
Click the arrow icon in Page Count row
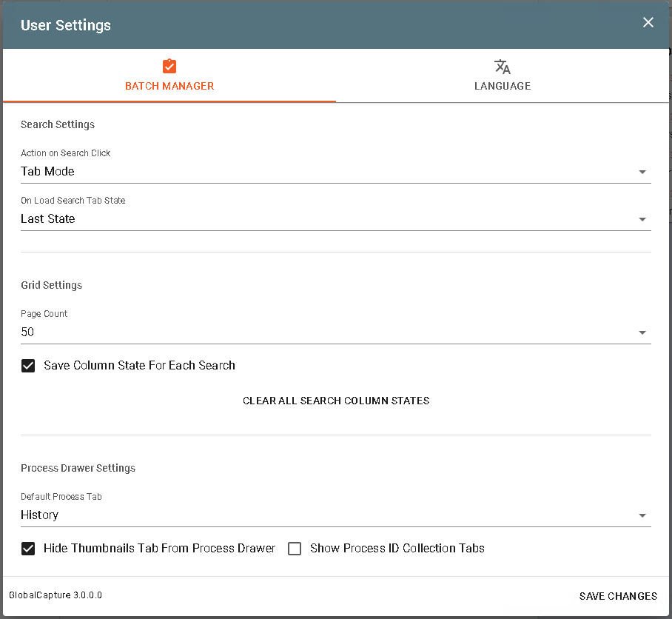click(642, 332)
